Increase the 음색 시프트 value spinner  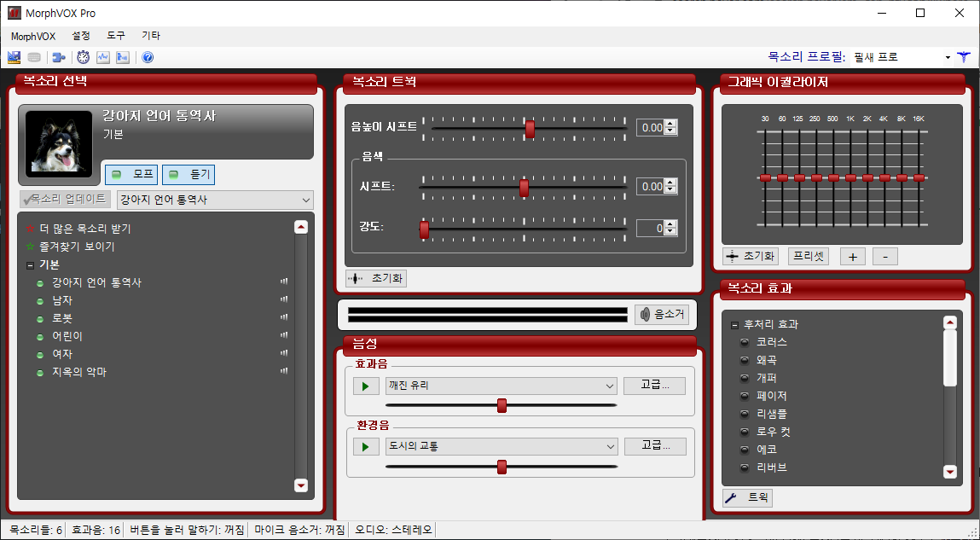670,183
